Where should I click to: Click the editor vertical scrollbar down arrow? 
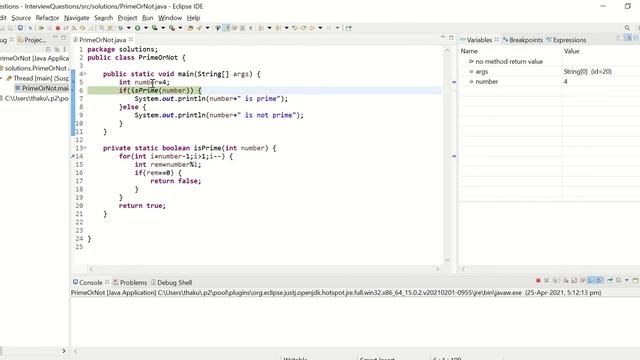point(447,260)
